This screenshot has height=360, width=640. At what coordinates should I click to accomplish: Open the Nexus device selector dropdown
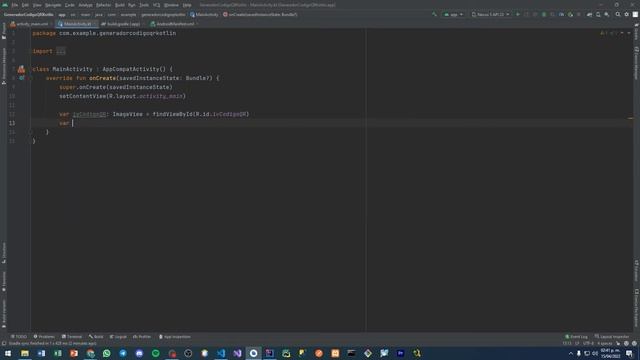pos(491,14)
